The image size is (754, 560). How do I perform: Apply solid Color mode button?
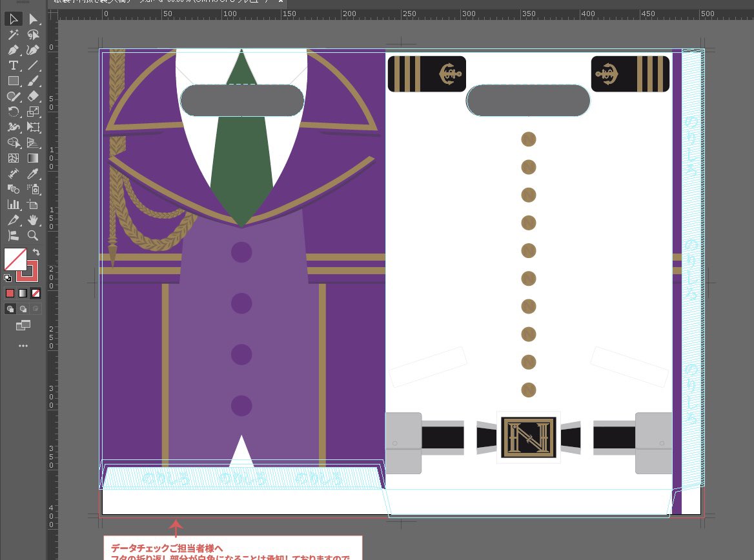[10, 293]
